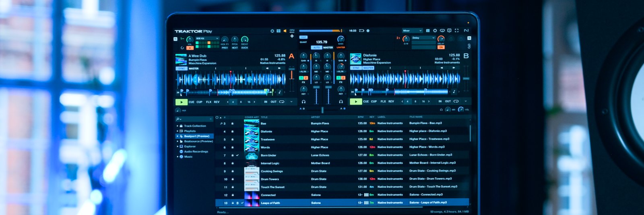Click the plus icon below CPU meter
The image size is (644, 215).
coord(292,36)
